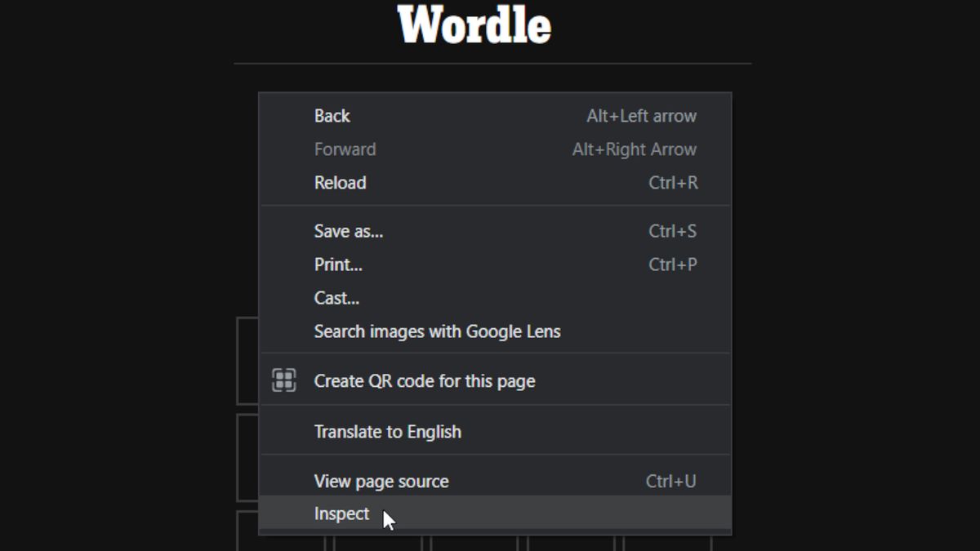
Task: Open the Print dialog
Action: pos(337,264)
